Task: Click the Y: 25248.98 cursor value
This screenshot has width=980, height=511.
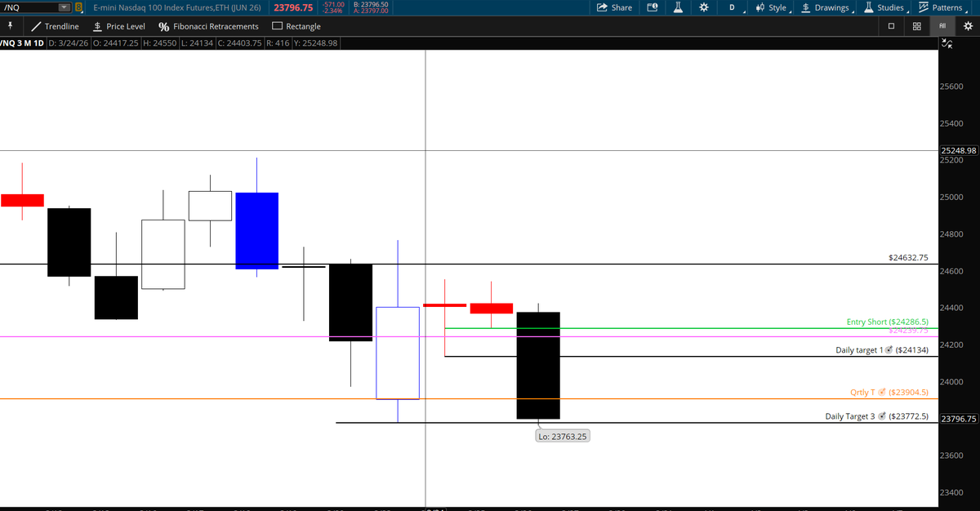Action: 316,42
